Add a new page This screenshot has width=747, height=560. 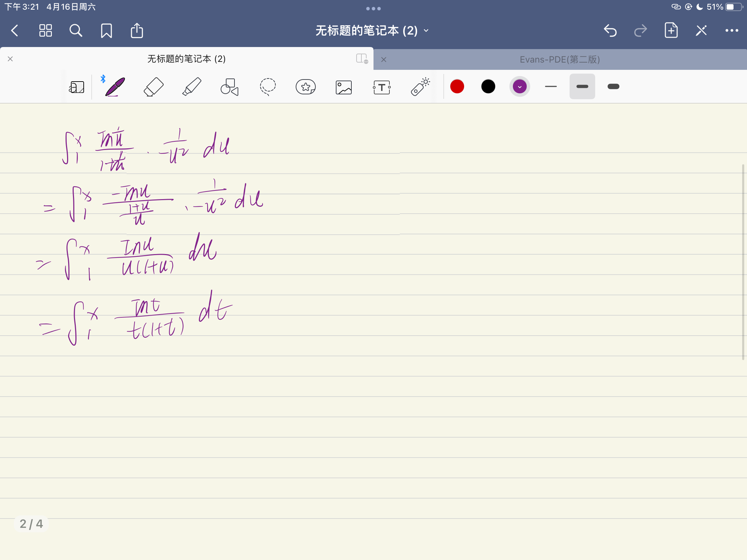[x=671, y=30]
